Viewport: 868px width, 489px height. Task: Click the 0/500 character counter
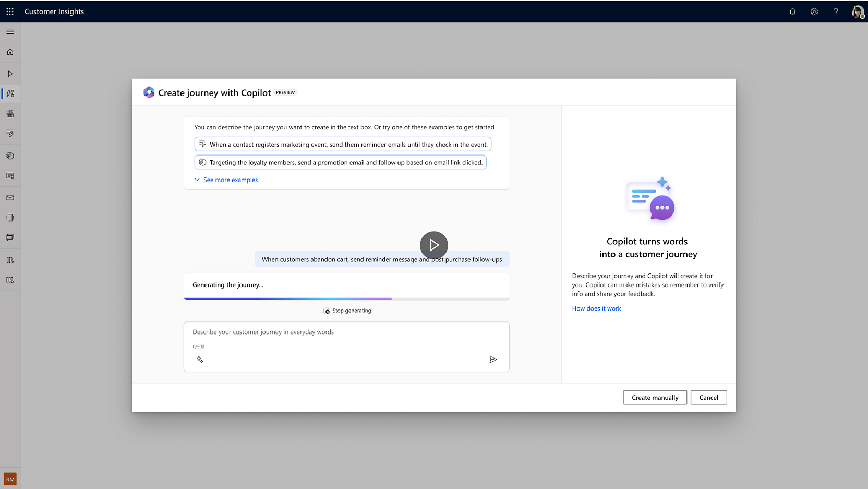(198, 347)
